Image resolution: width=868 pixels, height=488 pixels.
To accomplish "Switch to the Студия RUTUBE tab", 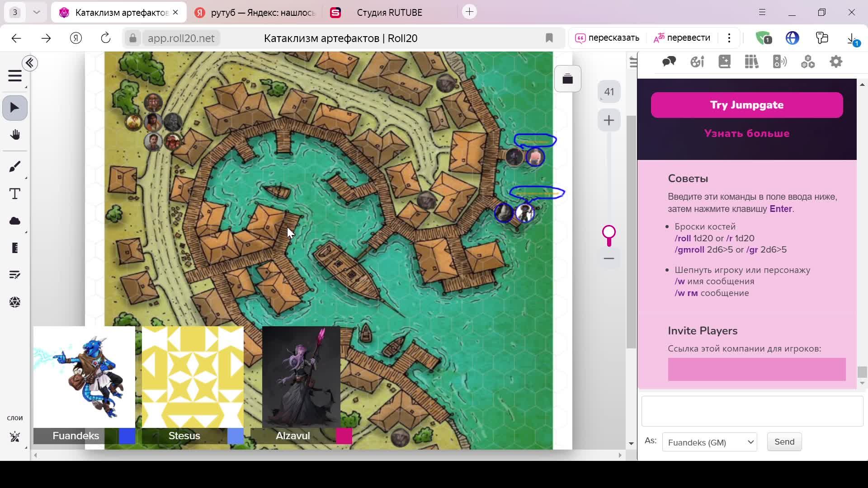I will [388, 12].
